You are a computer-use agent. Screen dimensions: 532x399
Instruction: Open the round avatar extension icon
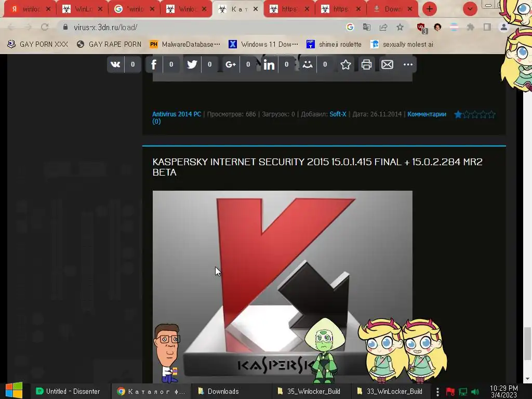point(437,27)
